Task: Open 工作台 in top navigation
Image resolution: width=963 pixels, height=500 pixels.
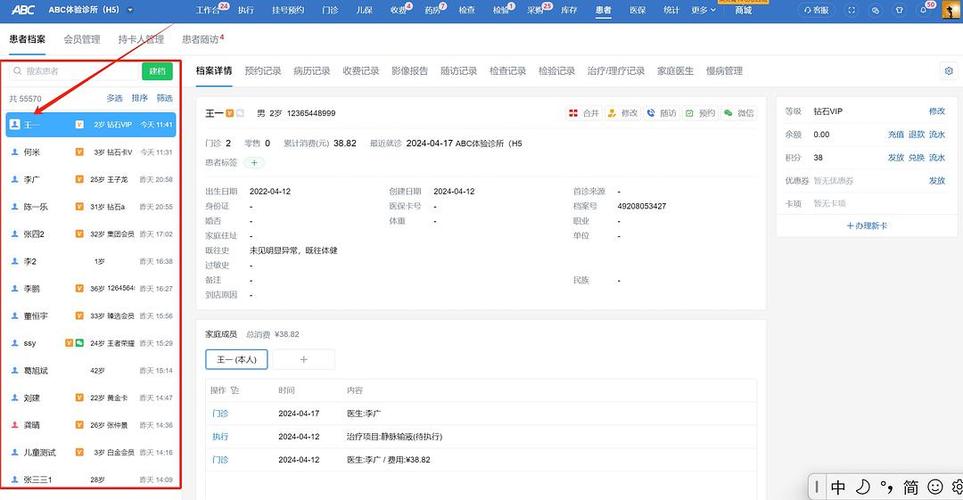Action: [208, 10]
